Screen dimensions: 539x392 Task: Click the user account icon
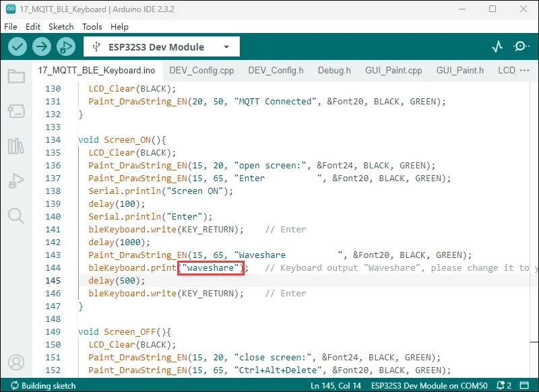[15, 363]
